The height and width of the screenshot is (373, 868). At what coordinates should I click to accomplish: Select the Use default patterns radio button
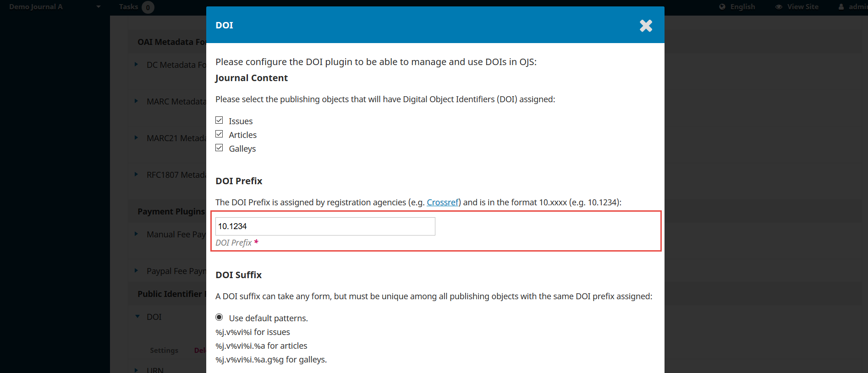[219, 317]
